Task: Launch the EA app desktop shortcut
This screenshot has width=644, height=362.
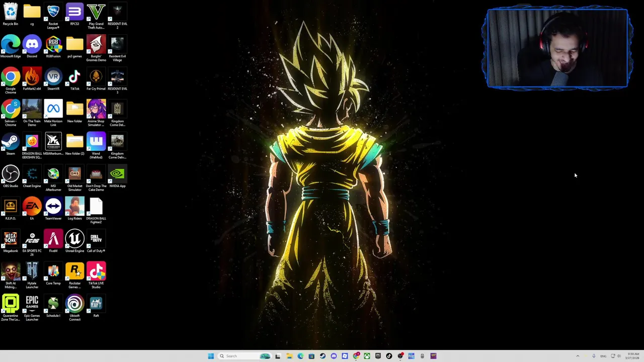Action: tap(32, 209)
